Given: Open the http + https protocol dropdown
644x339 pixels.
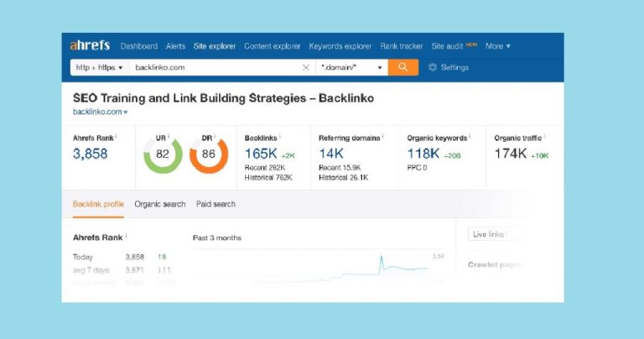Looking at the screenshot, I should [x=100, y=67].
